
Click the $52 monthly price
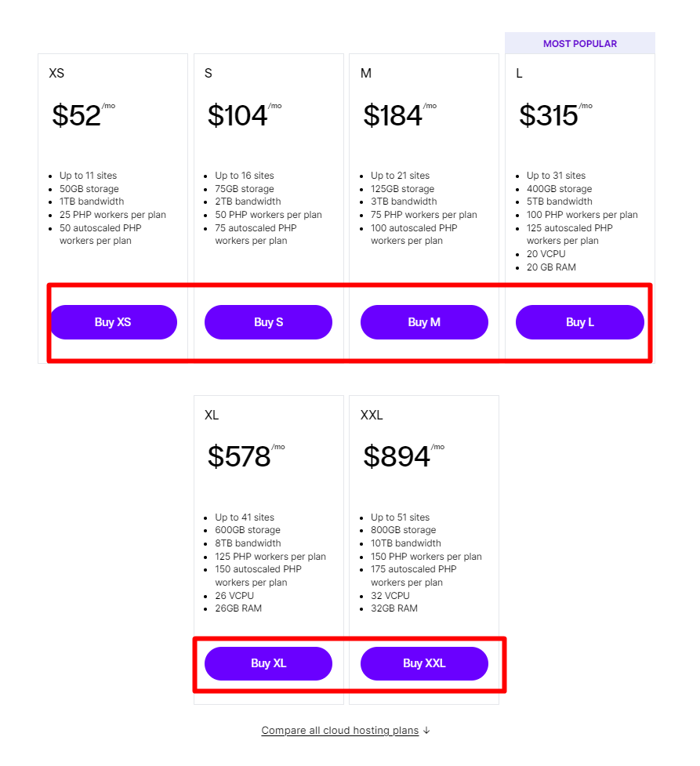77,114
